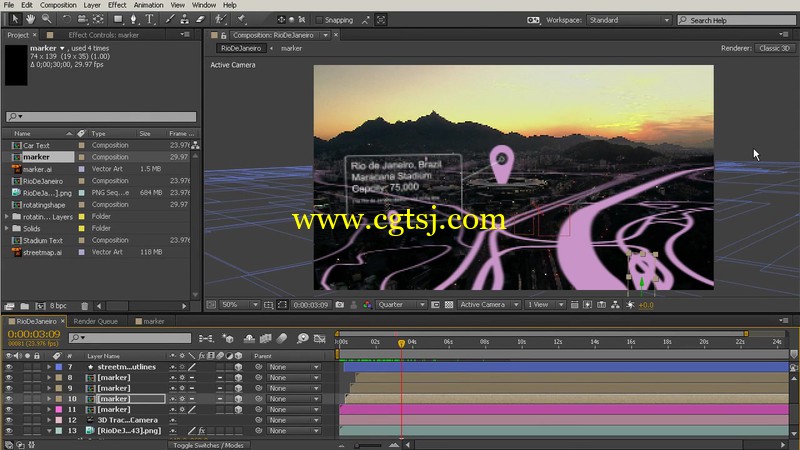Toggle the transparency grid icon
This screenshot has width=800, height=450.
pos(449,305)
